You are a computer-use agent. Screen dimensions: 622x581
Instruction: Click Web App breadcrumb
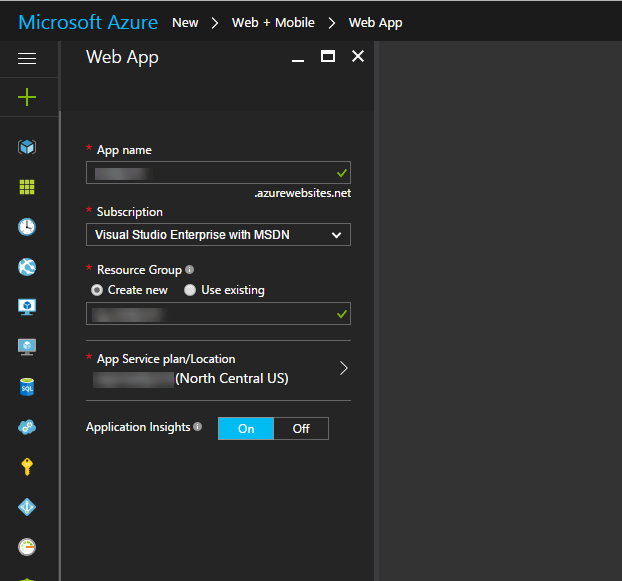[375, 23]
